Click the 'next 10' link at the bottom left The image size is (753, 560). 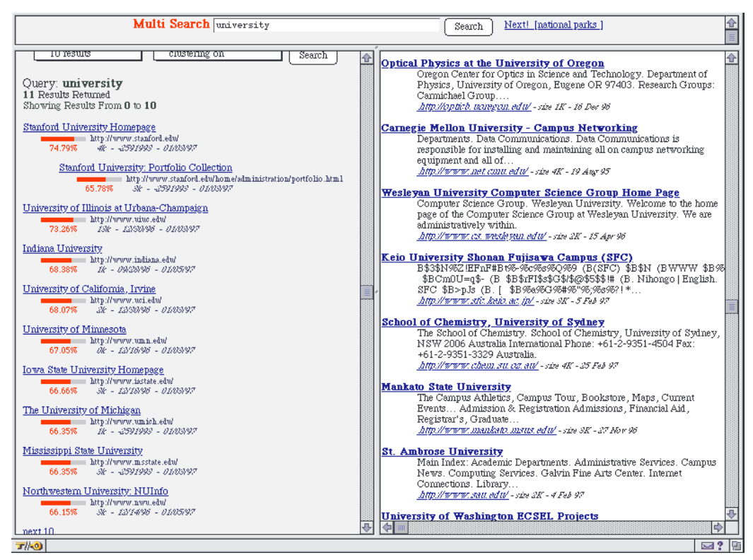coord(38,531)
